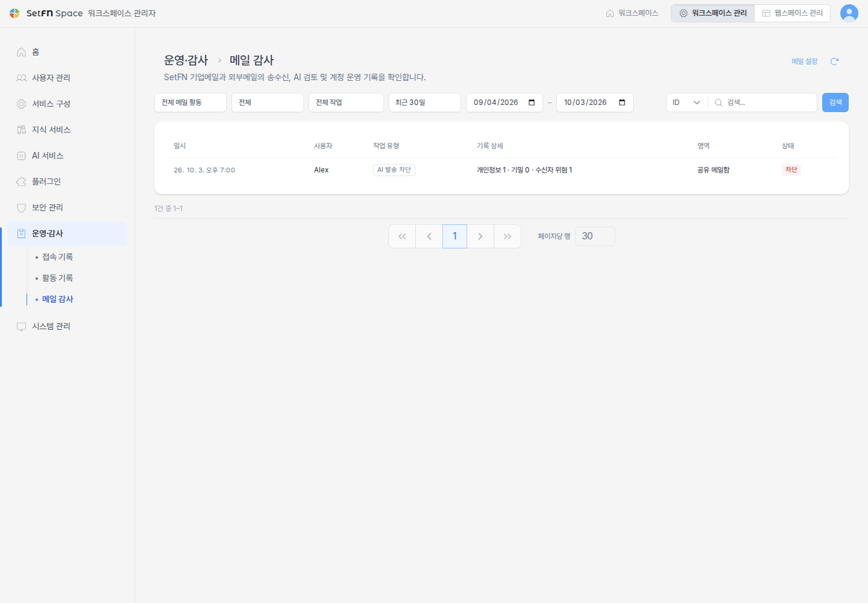Screen dimensions: 868x603
Task: Click the red 차단 status badge
Action: point(791,170)
